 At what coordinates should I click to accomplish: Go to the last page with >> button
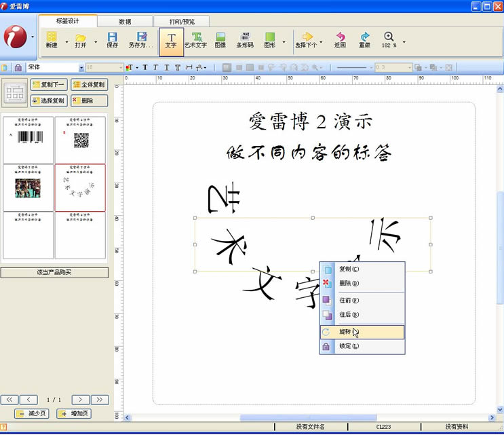pos(100,400)
